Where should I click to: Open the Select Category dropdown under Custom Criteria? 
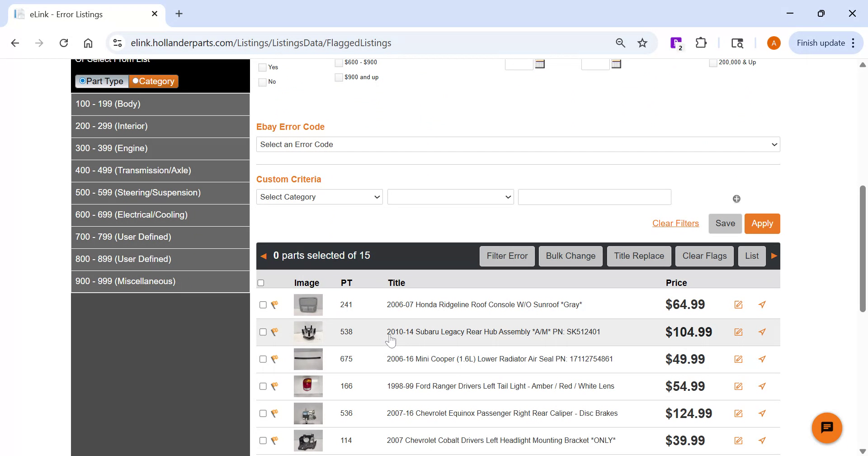pyautogui.click(x=319, y=197)
